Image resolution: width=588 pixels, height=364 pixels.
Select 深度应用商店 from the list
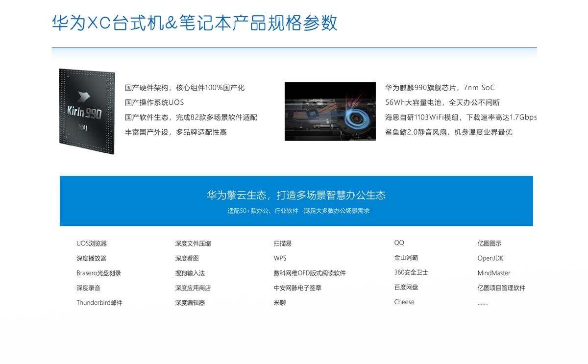[x=193, y=288]
